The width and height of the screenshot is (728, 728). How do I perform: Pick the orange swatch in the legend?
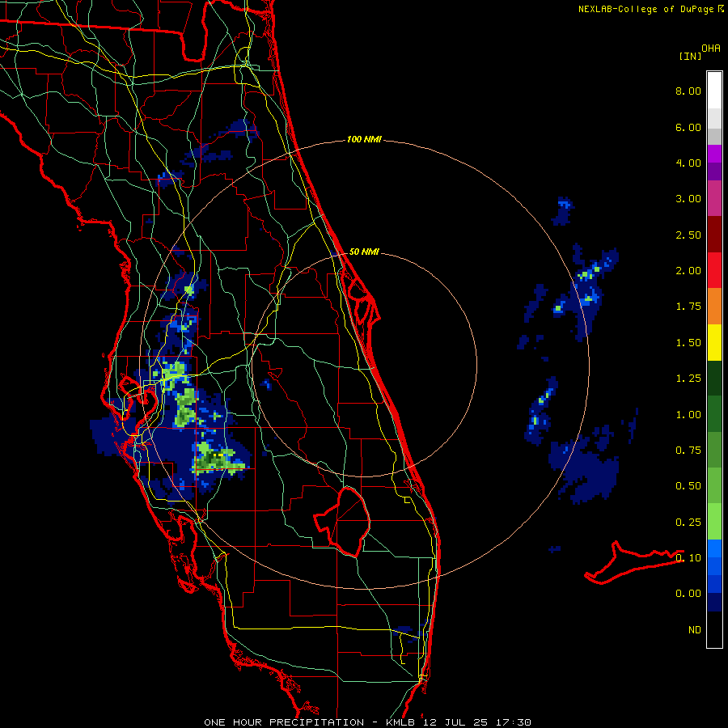(x=714, y=307)
